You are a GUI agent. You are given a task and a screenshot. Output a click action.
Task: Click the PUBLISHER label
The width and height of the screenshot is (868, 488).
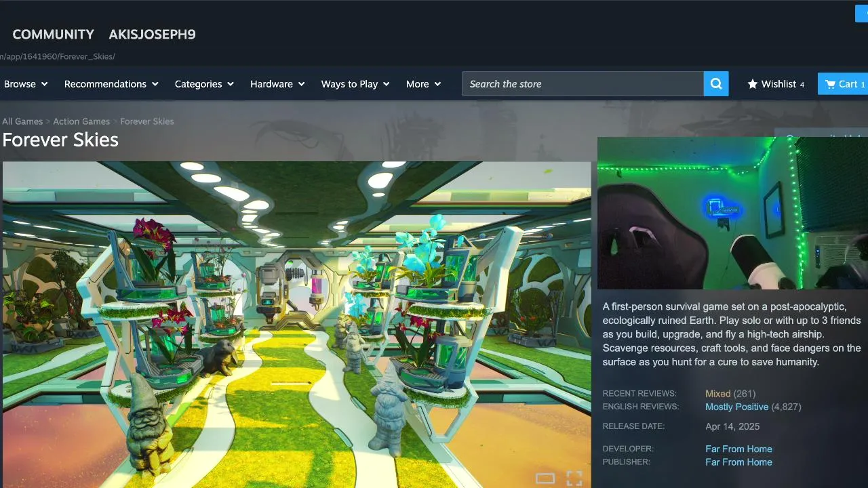(x=627, y=462)
